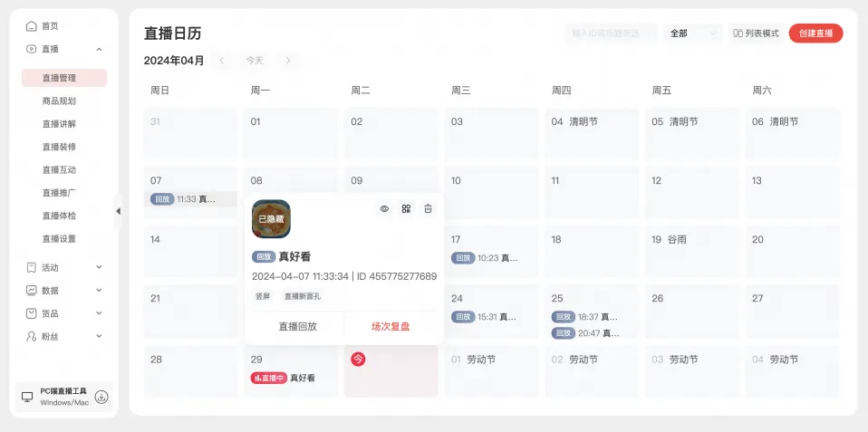The image size is (868, 432).
Task: Go to the next month arrow
Action: 288,61
